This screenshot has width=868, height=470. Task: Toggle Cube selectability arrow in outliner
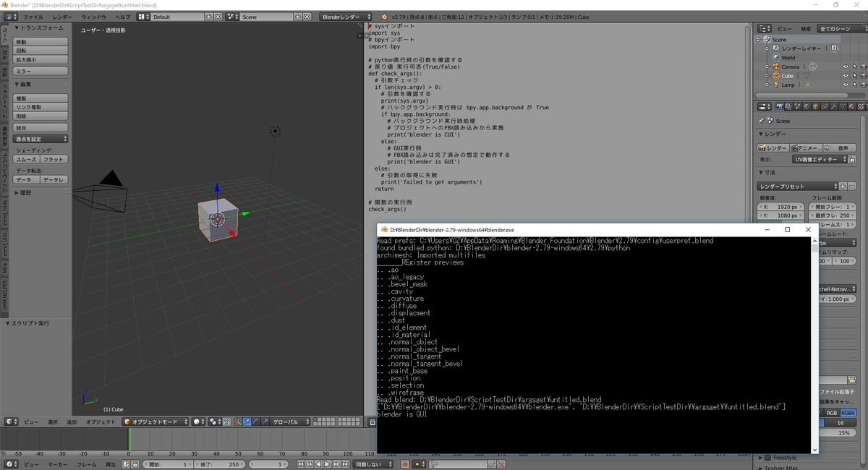[854, 75]
